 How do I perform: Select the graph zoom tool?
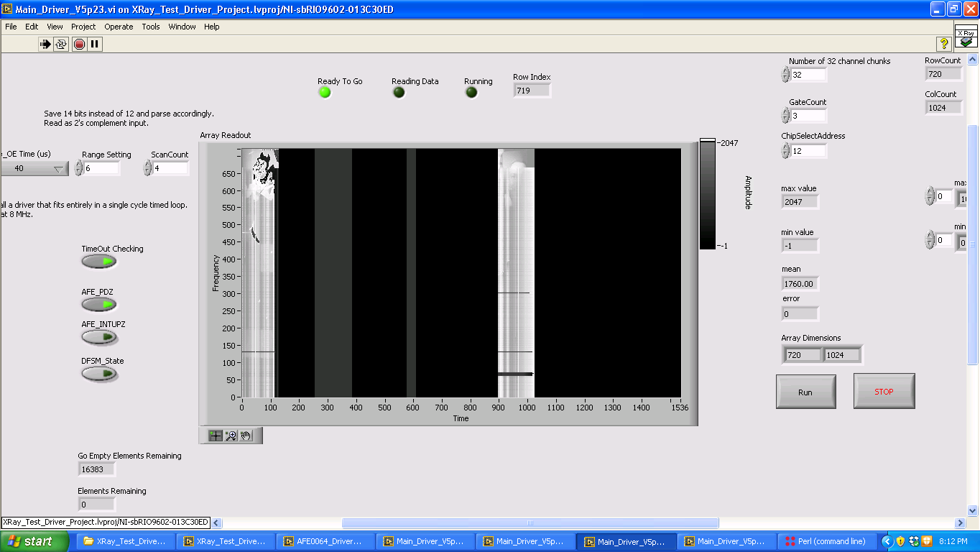click(x=231, y=435)
